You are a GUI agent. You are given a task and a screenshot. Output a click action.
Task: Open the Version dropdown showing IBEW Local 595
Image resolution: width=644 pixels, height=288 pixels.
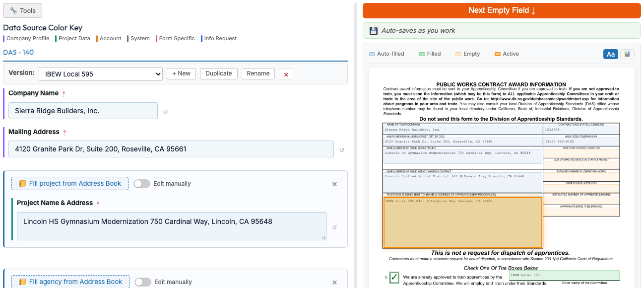(101, 74)
